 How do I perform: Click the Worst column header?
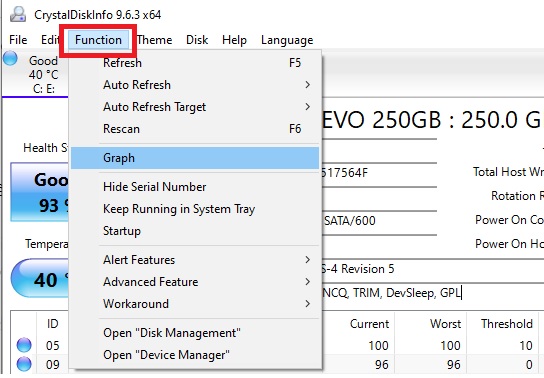[445, 324]
